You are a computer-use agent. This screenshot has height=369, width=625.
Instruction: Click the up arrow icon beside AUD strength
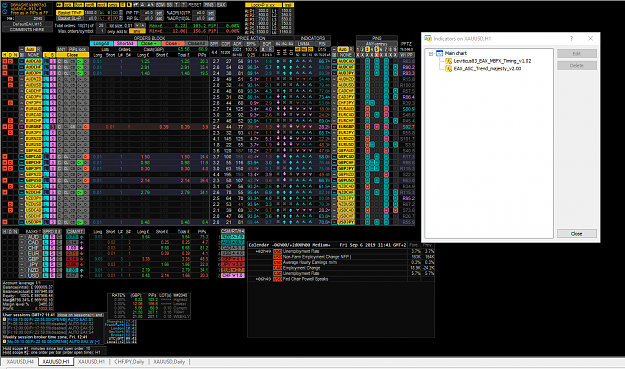[x=82, y=237]
